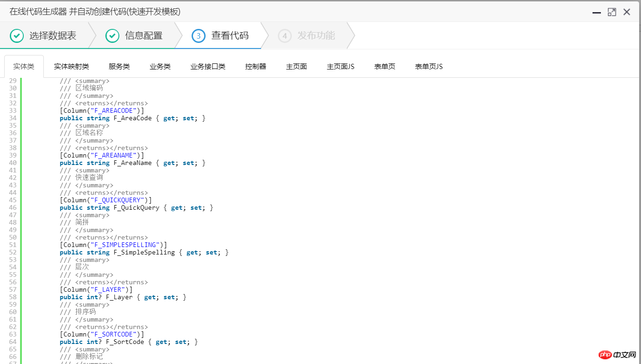This screenshot has width=641, height=364.
Task: Click the fullscreen toggle icon in title bar
Action: [x=612, y=13]
